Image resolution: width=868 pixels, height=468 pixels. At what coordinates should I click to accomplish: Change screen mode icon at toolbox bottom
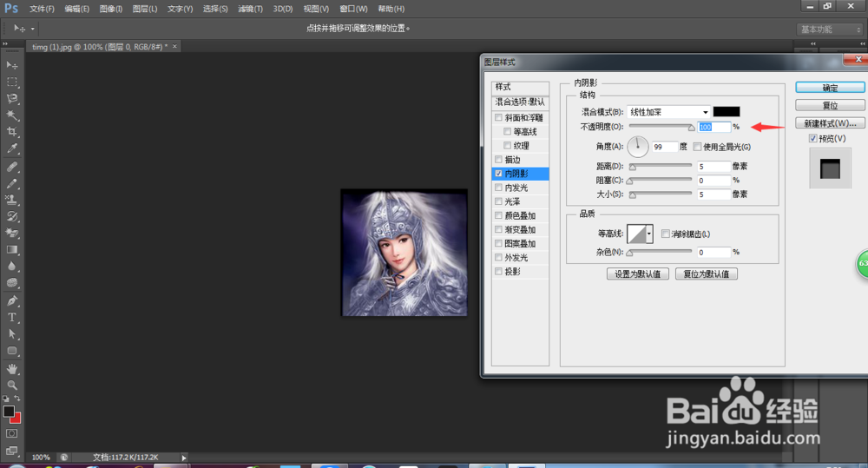click(x=11, y=451)
